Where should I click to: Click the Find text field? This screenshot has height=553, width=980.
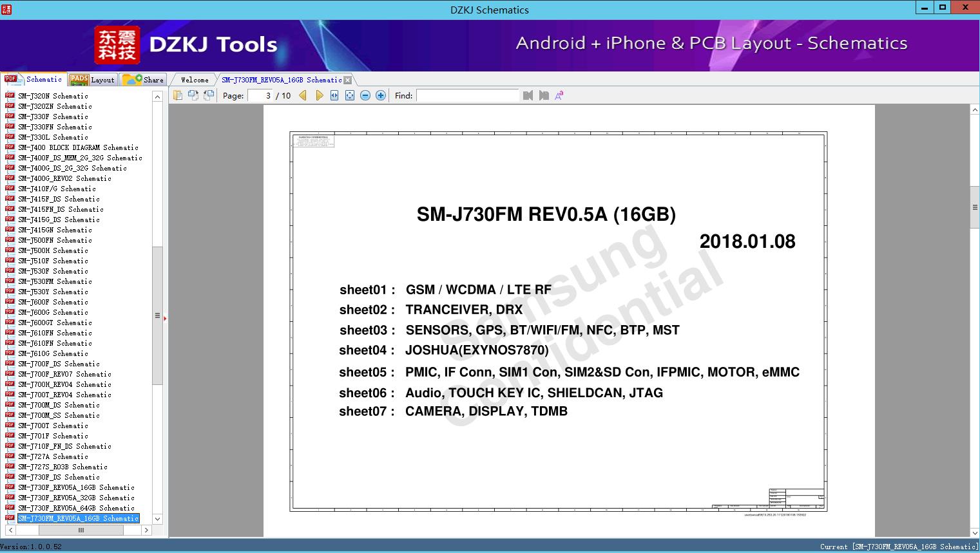pyautogui.click(x=468, y=95)
